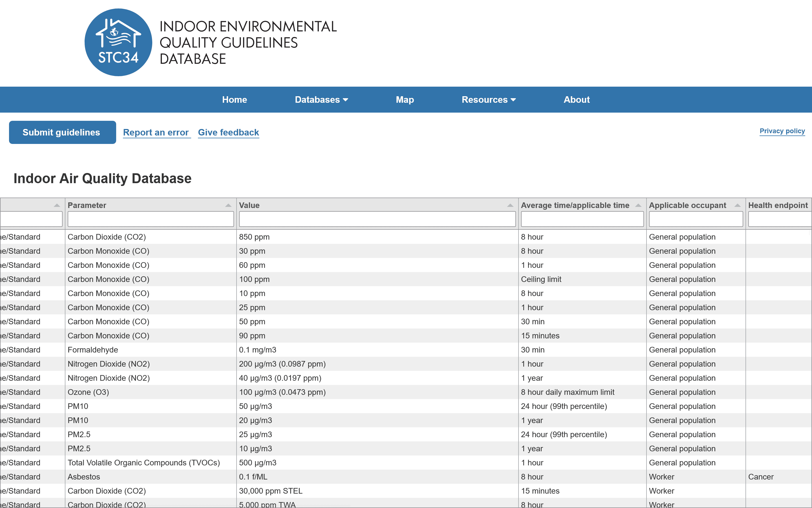Select the 1 year cell in the 20 µg/m3 row
Screen dimensions: 812x508
pyautogui.click(x=582, y=420)
